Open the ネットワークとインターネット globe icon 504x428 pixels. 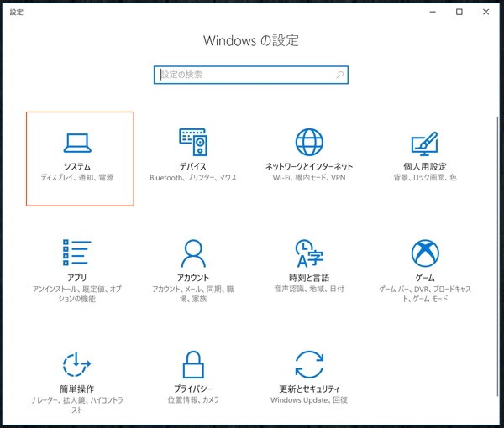point(309,142)
